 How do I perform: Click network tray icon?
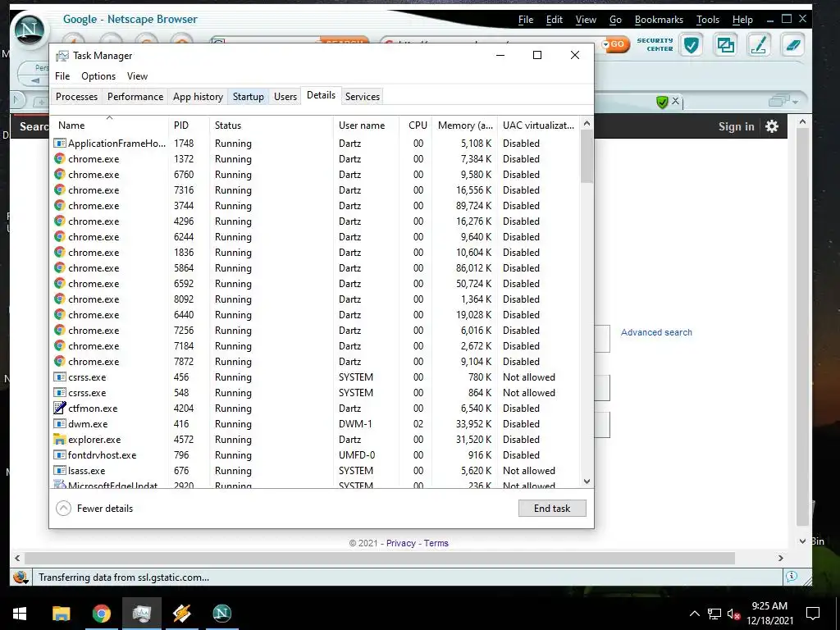click(x=714, y=614)
